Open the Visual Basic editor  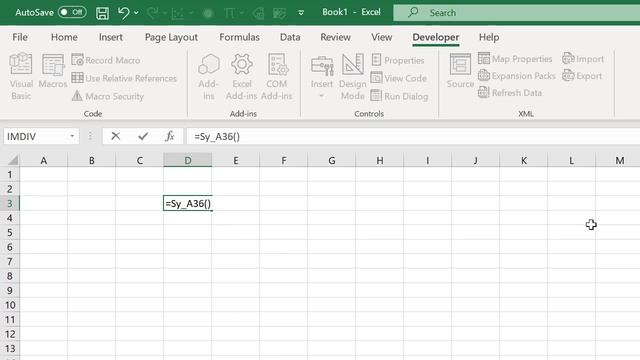point(21,76)
